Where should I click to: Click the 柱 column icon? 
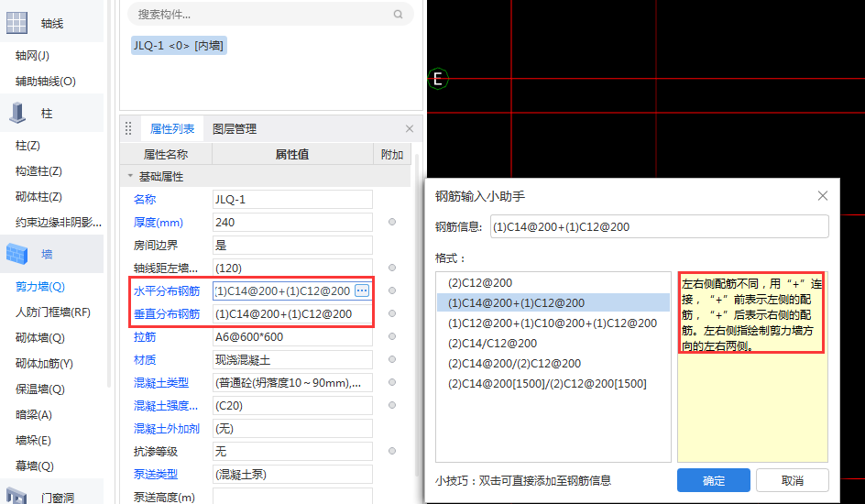(x=17, y=113)
